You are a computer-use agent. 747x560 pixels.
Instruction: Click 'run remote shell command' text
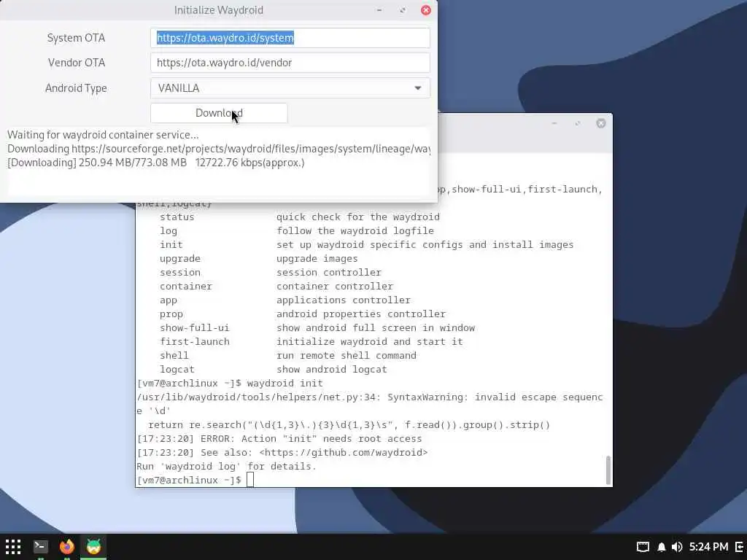click(x=347, y=355)
